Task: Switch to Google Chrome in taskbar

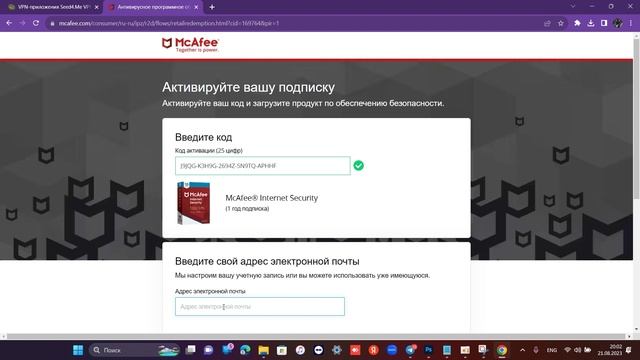Action: tap(502, 350)
